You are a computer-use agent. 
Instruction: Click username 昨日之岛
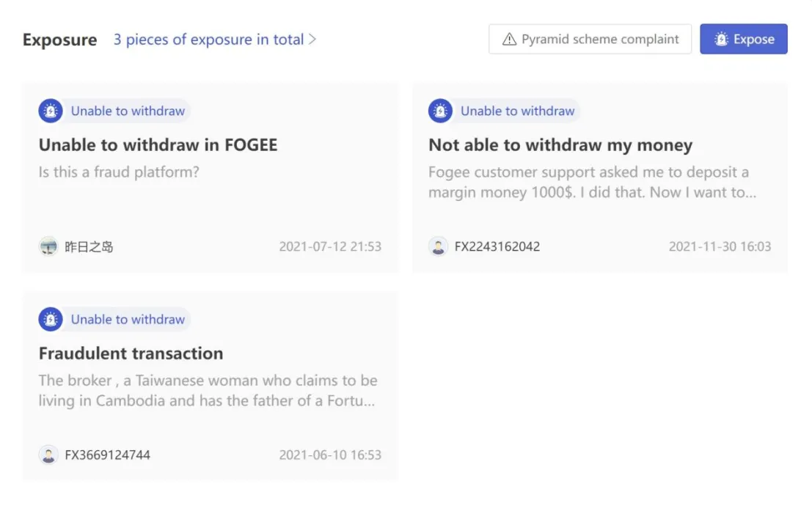click(x=89, y=247)
